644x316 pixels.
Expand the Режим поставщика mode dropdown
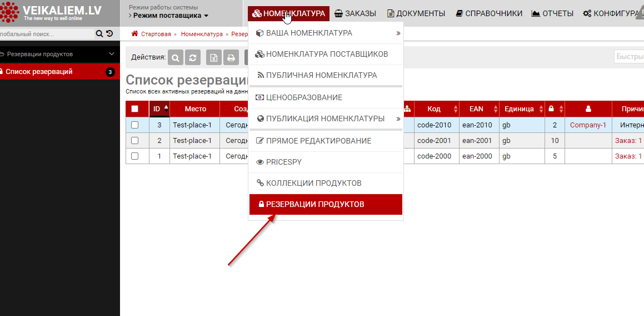click(x=171, y=16)
